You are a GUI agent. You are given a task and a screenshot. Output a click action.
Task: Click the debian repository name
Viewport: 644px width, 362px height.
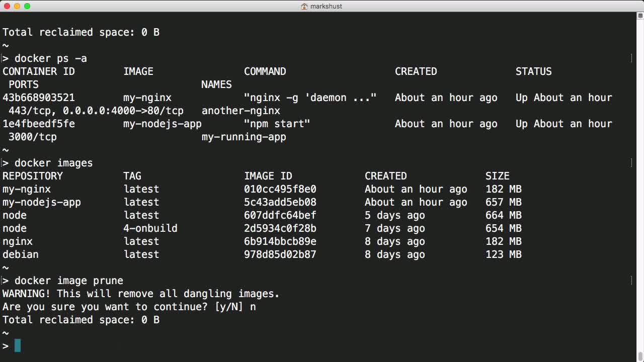click(x=21, y=254)
